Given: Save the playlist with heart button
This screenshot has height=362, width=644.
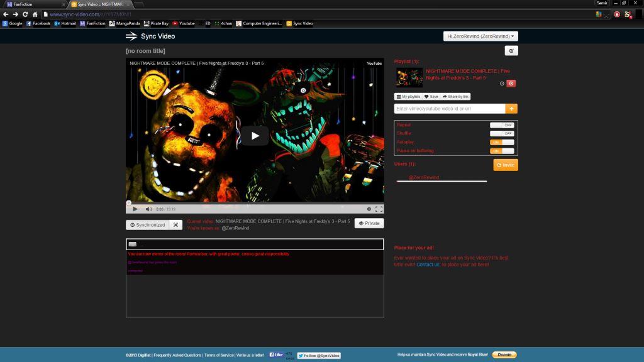Looking at the screenshot, I should (431, 96).
